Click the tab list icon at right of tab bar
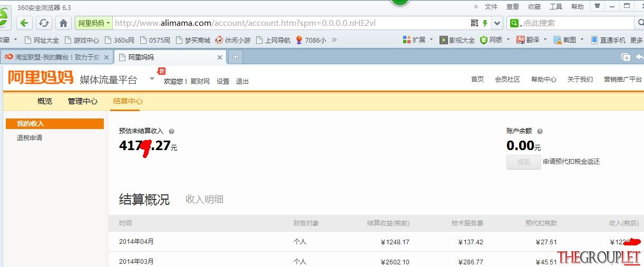 [626, 57]
